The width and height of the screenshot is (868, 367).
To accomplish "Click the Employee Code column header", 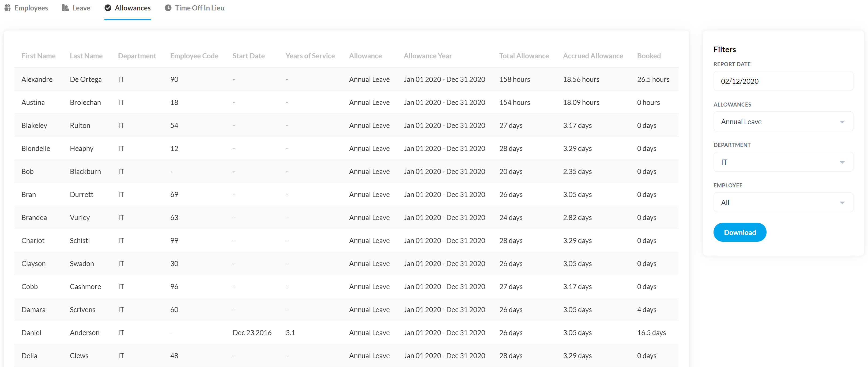I will [x=194, y=56].
